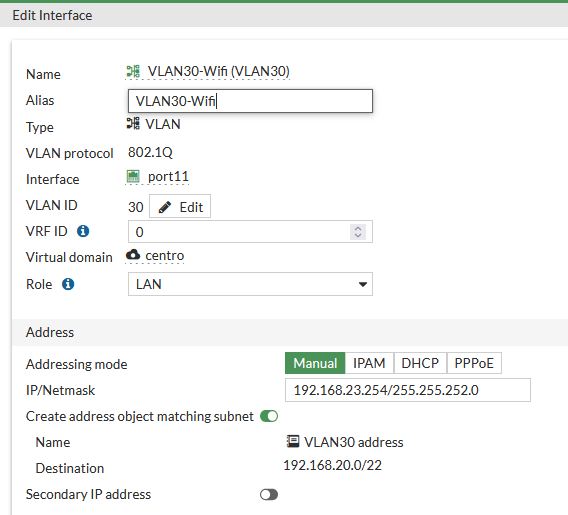The image size is (568, 515).
Task: Open Role info tooltip icon
Action: (68, 284)
